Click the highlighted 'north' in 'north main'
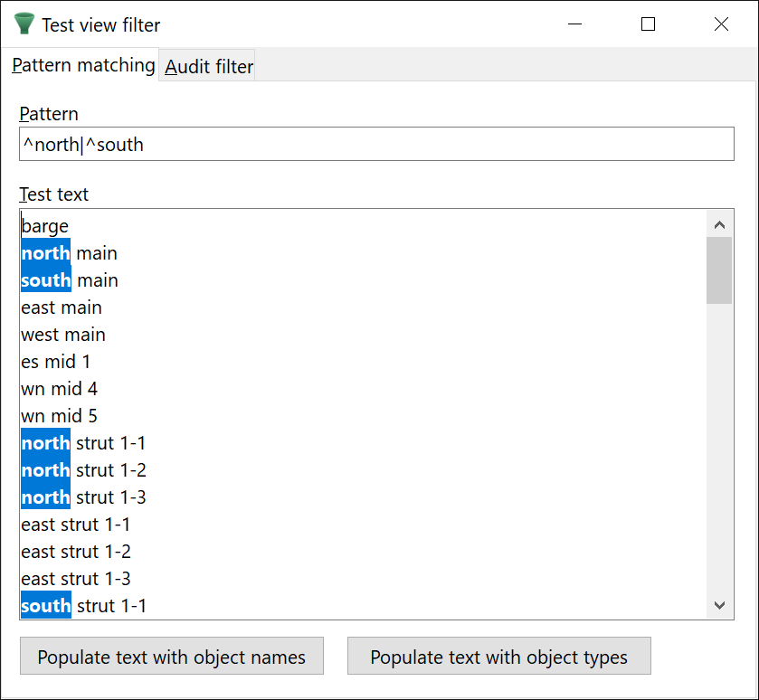 pos(45,253)
